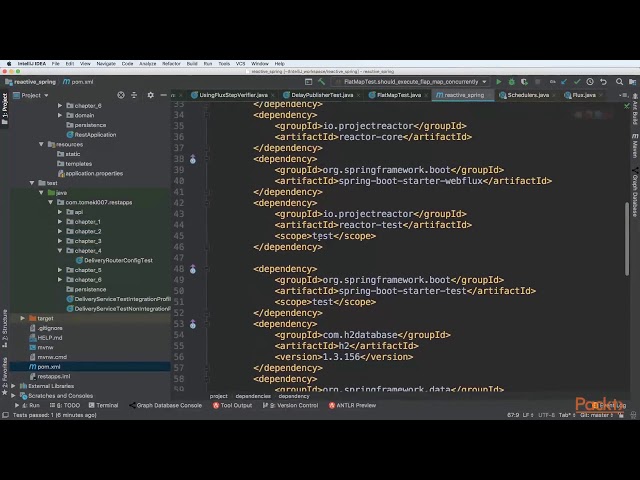Collapse the test folder in project tree
This screenshot has width=640, height=480.
(x=32, y=183)
